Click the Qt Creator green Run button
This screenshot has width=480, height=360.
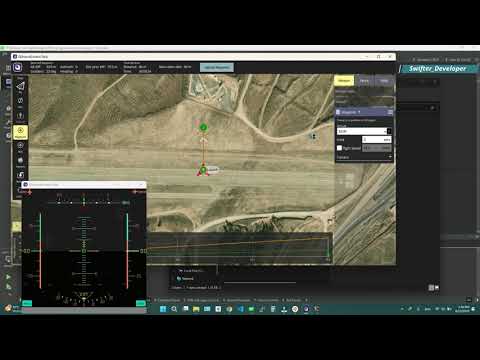[x=8, y=277]
